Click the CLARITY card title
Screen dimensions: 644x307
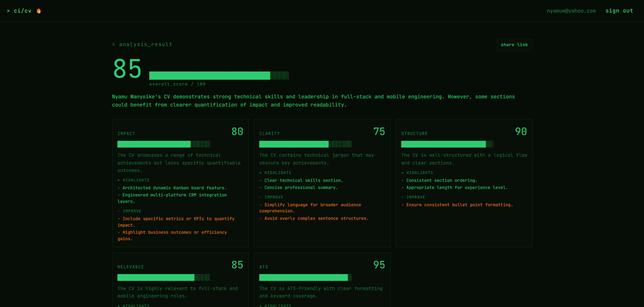coord(270,134)
